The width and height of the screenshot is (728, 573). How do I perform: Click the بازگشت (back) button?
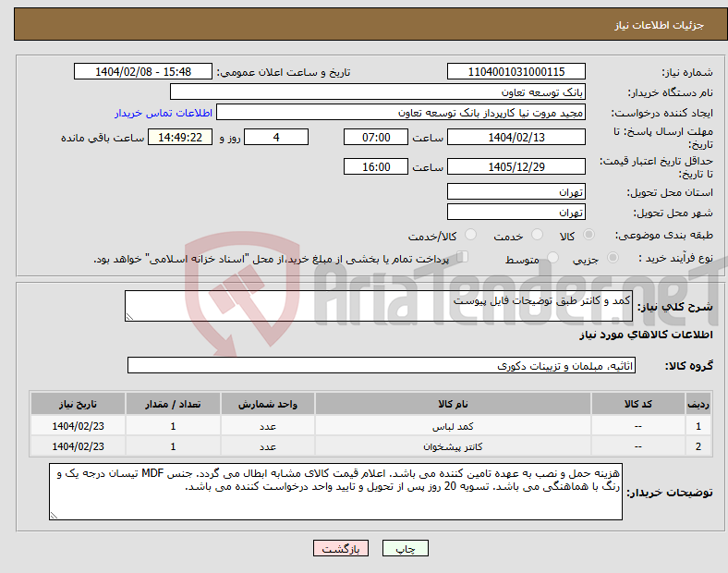pos(341,548)
